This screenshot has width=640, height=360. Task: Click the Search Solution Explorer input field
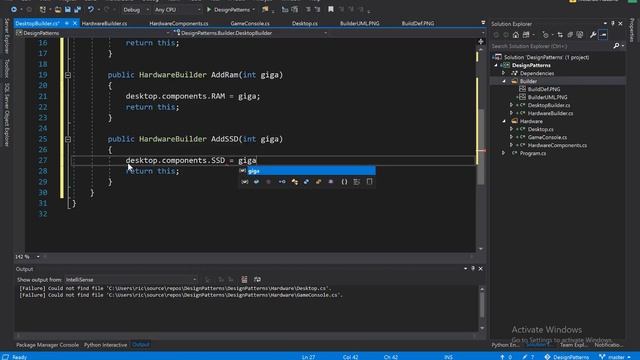point(551,46)
